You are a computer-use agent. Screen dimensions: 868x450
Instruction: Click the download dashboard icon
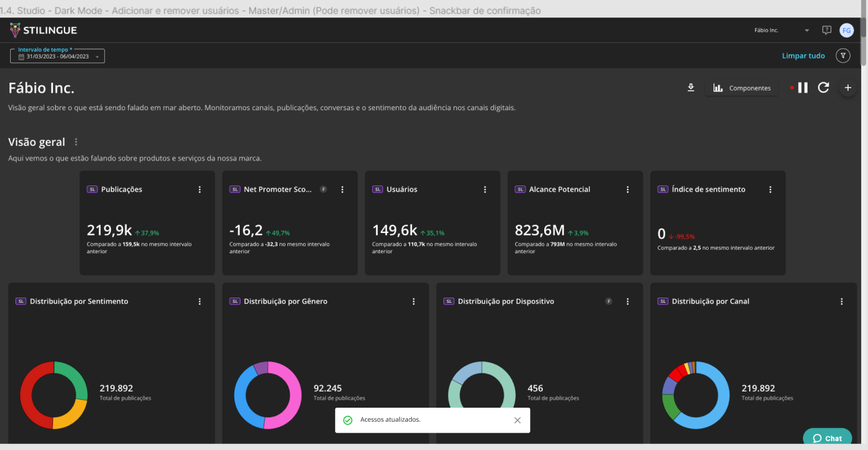tap(691, 87)
